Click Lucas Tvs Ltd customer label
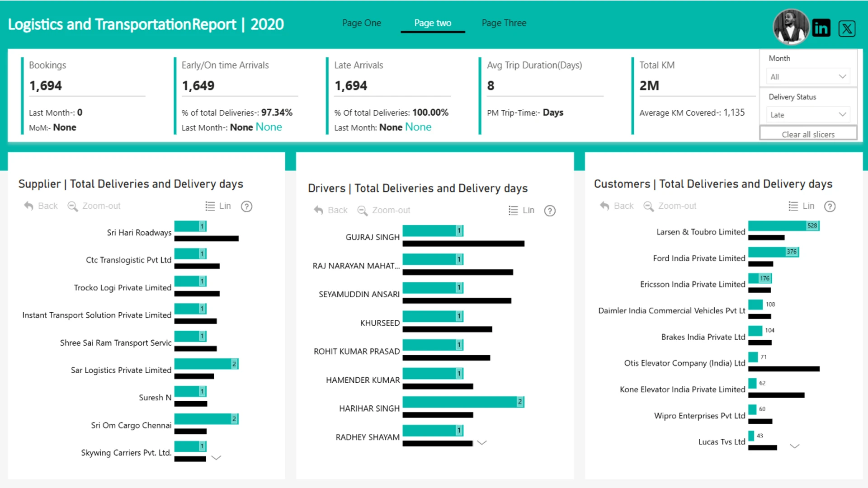868x488 pixels. point(722,442)
